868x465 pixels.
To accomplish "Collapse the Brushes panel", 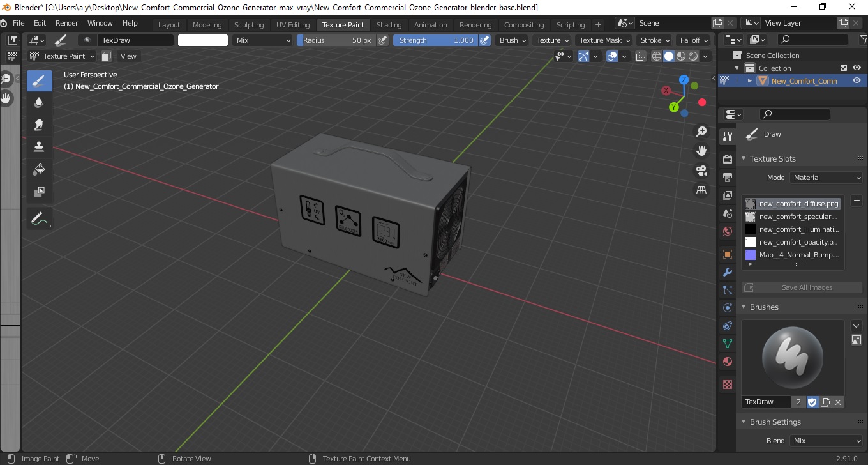I will pyautogui.click(x=744, y=307).
